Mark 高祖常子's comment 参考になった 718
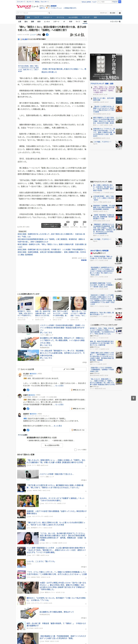The image size is (138, 644). [x=78, y=430]
